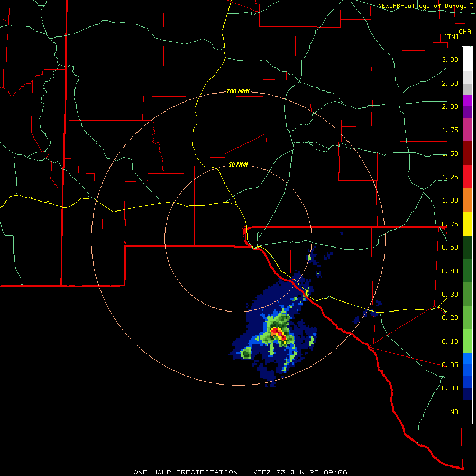
Task: Click the OHA product label
Action: tap(465, 31)
